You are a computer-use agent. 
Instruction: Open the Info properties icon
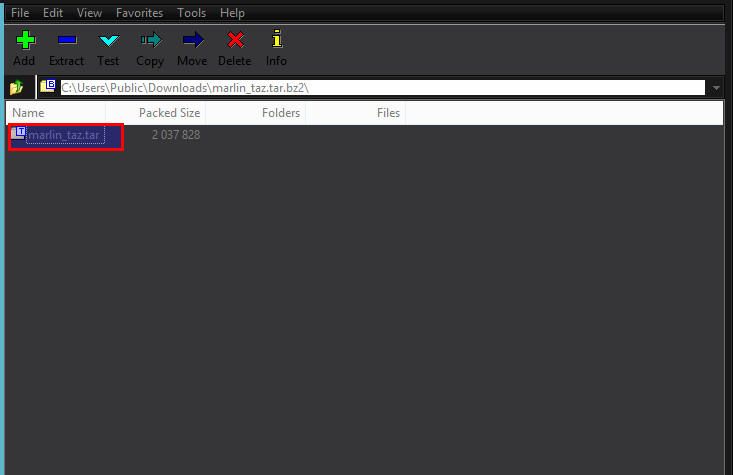point(276,41)
